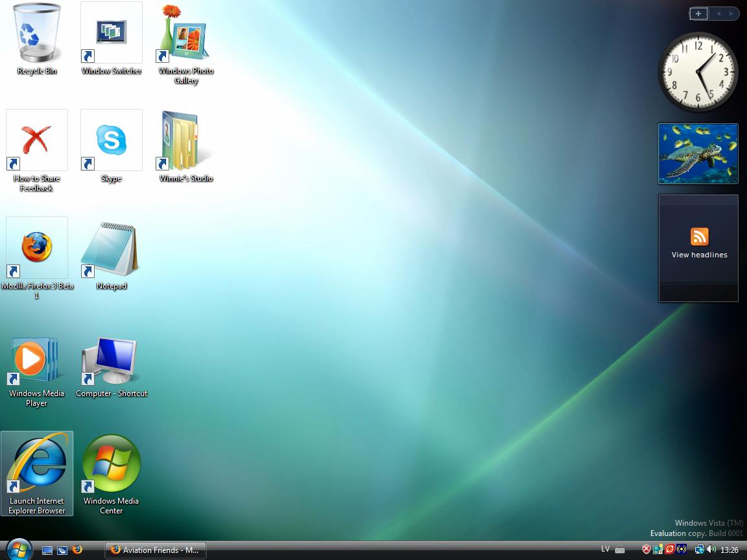Add gadgets with the sidebar plus button
The width and height of the screenshot is (747, 560).
coord(698,14)
